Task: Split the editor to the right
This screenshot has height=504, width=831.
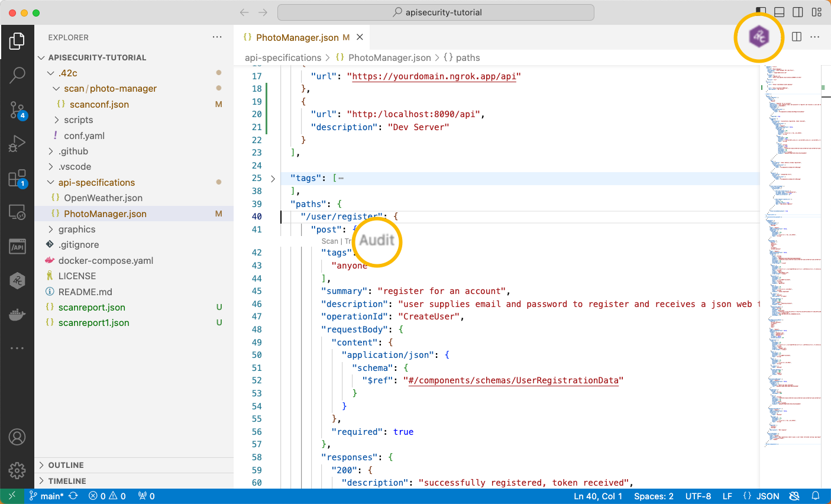Action: pos(797,37)
